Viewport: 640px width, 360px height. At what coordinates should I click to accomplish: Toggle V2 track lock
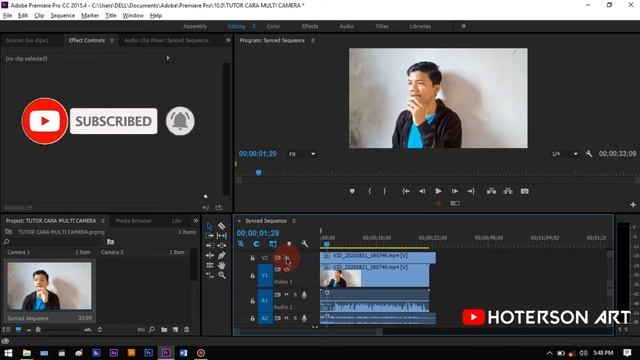253,258
